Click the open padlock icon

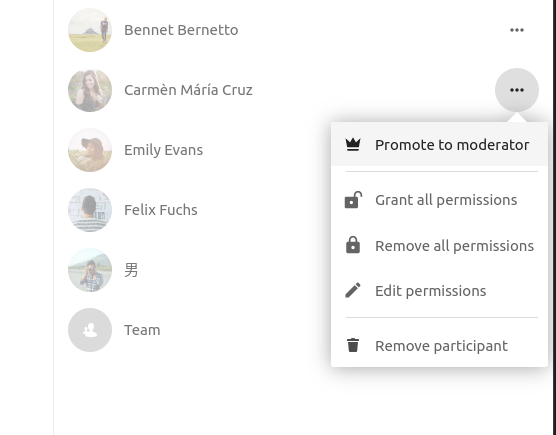[x=353, y=200]
